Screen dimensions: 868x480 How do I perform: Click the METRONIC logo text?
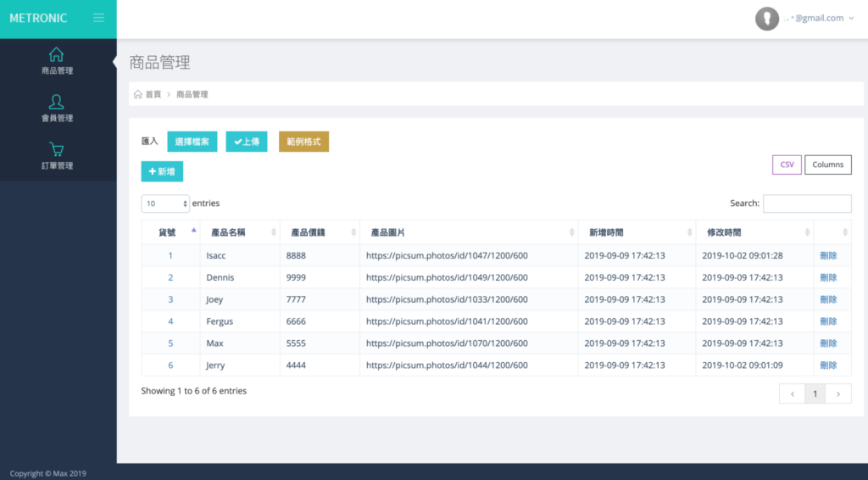point(38,19)
